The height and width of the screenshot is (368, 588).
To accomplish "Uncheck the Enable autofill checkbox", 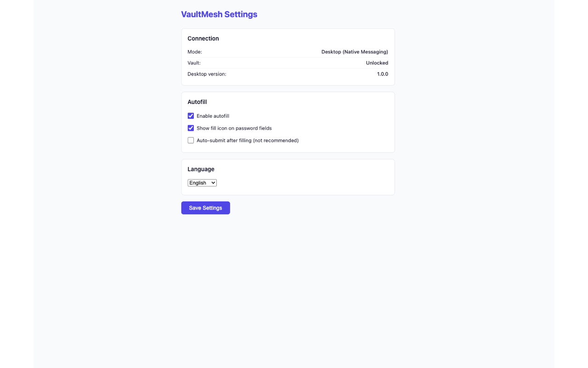I will (x=191, y=116).
